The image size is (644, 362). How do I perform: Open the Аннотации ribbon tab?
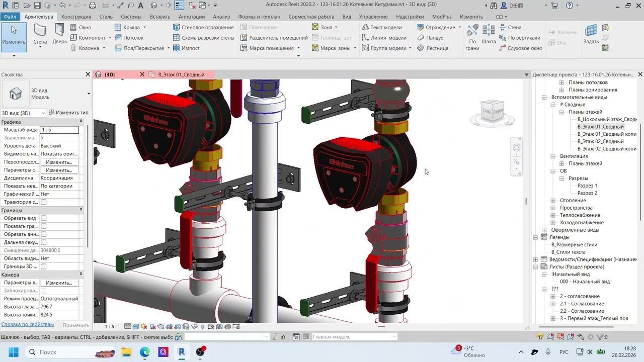pos(191,17)
